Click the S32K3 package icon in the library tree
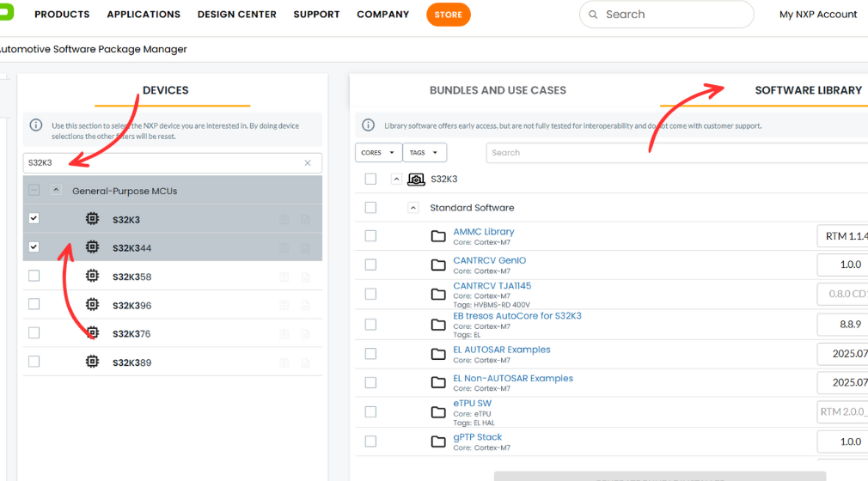Image resolution: width=868 pixels, height=481 pixels. [x=416, y=180]
